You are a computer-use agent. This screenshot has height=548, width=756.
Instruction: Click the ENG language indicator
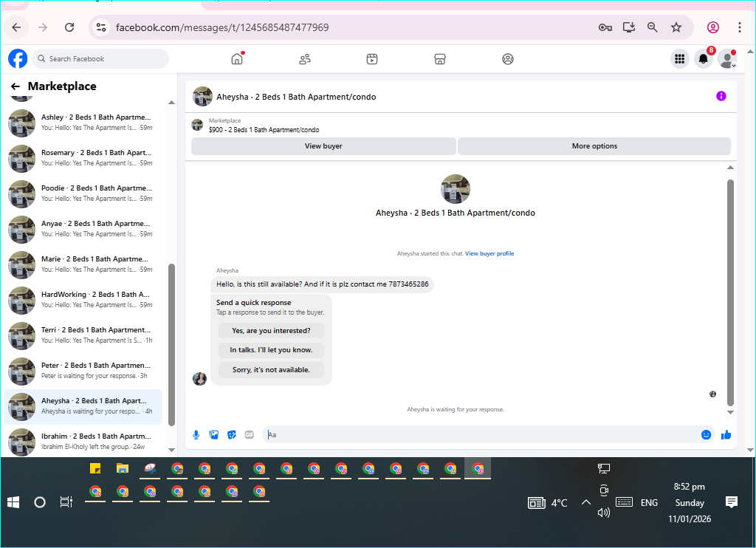[x=649, y=503]
